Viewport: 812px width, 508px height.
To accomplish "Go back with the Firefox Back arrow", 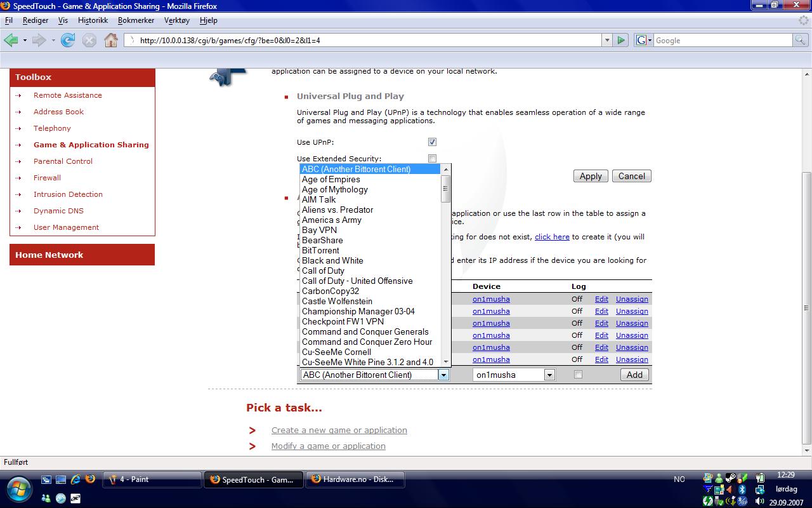I will coord(11,40).
